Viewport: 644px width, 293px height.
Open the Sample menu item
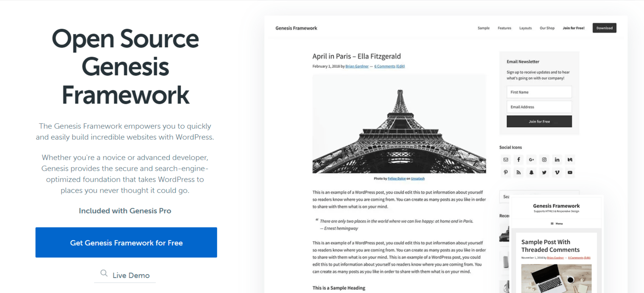pos(484,28)
